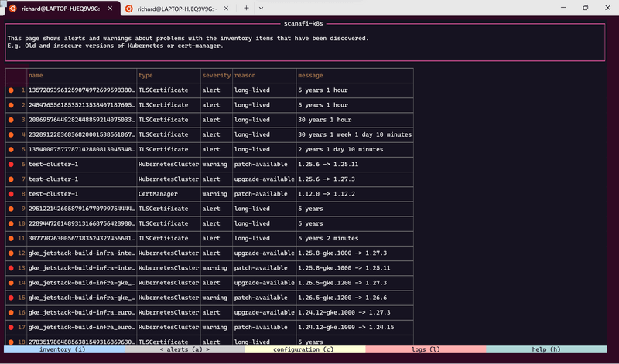This screenshot has height=364, width=619.
Task: Click the orange status dot on row 2
Action: click(x=11, y=105)
